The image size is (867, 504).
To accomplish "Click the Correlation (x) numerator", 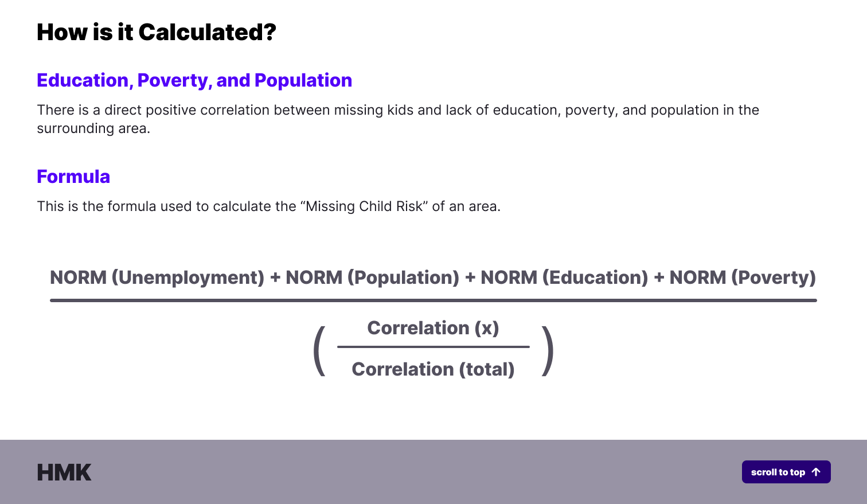I will [x=433, y=328].
